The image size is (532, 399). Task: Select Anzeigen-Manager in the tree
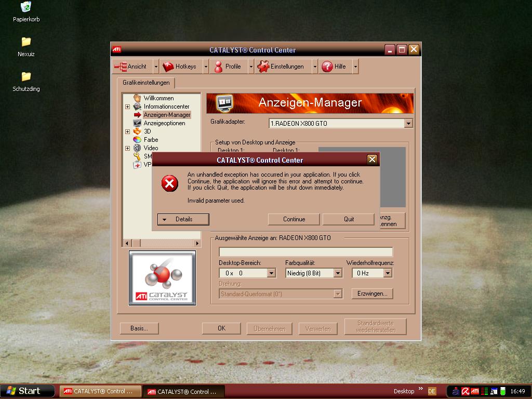[x=167, y=115]
